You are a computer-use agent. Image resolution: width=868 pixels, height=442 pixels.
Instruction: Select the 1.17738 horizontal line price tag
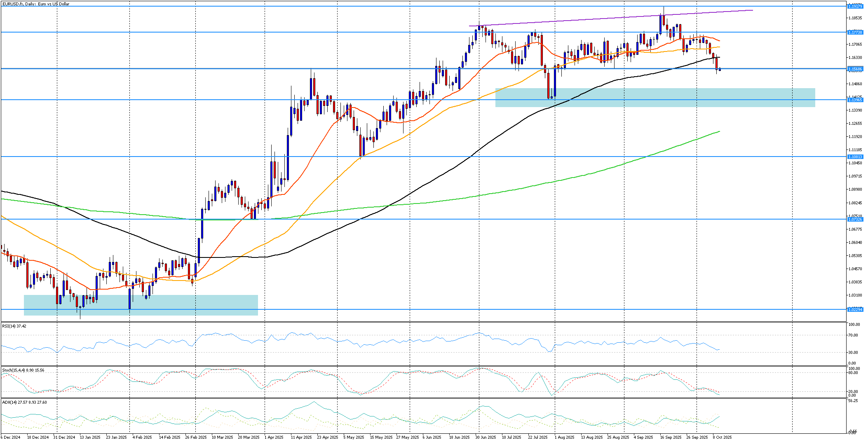click(855, 32)
